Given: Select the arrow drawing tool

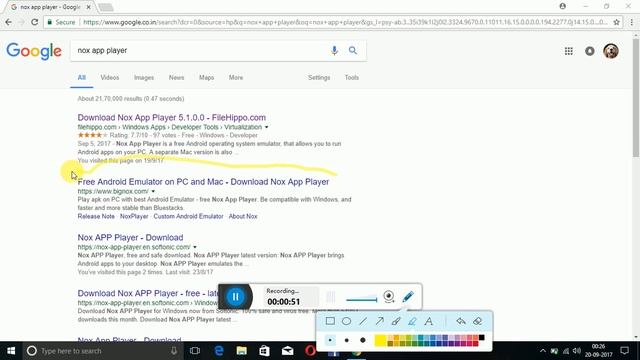Looking at the screenshot, I should point(380,321).
